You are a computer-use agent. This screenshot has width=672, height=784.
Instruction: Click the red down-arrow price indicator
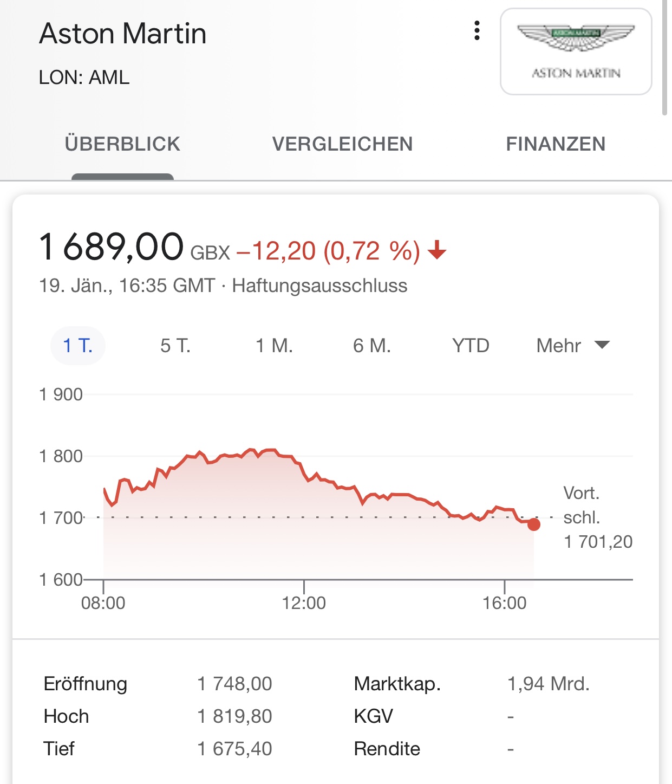[437, 251]
